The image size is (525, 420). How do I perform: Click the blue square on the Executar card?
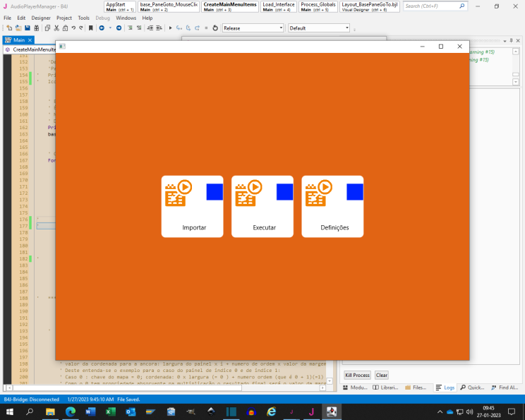coord(285,192)
